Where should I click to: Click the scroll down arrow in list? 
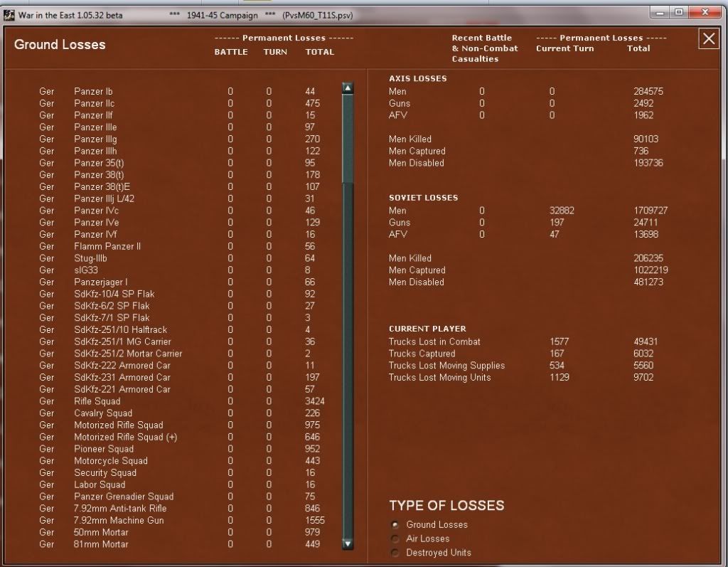[x=348, y=544]
